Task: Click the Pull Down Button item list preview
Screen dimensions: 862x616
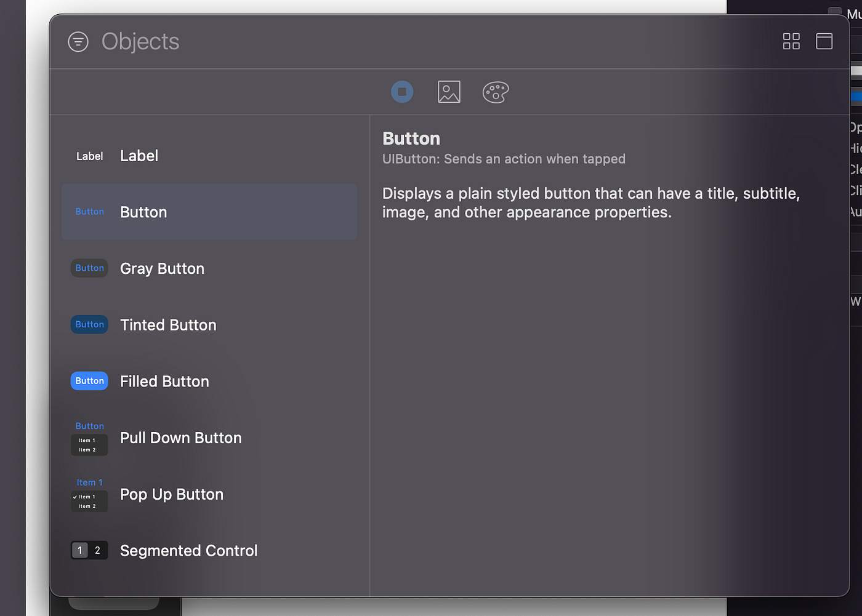Action: pos(89,444)
